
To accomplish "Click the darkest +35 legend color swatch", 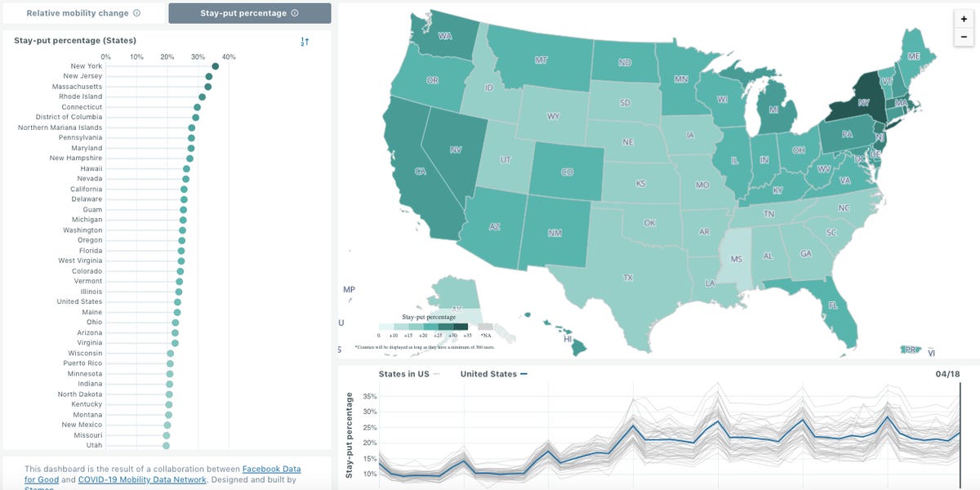I will pyautogui.click(x=461, y=327).
